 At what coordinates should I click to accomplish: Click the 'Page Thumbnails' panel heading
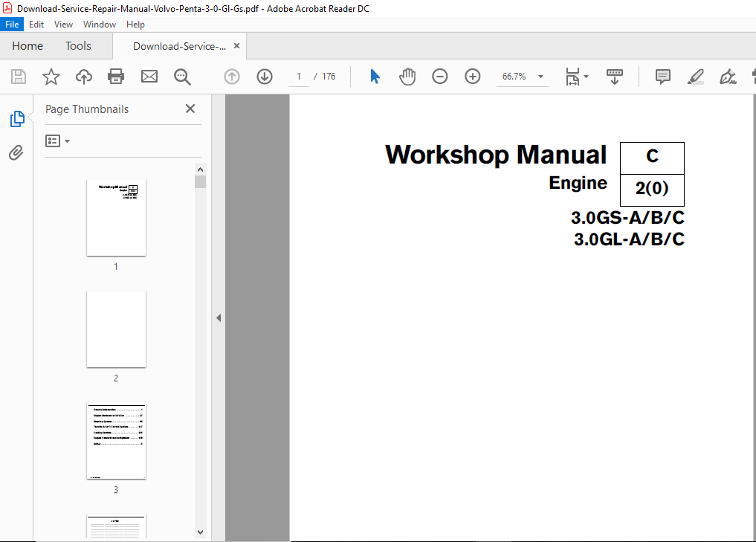[87, 109]
